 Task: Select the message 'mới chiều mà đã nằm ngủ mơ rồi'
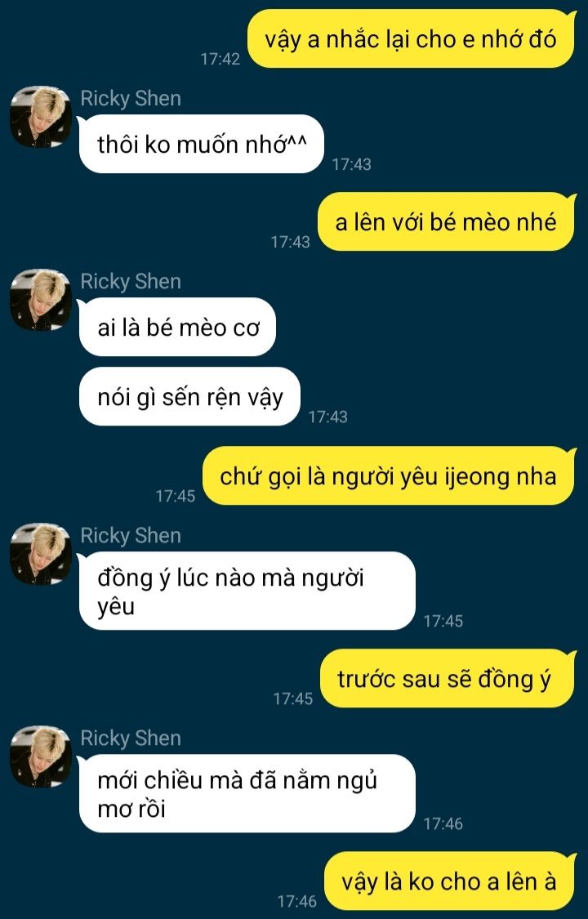(247, 793)
